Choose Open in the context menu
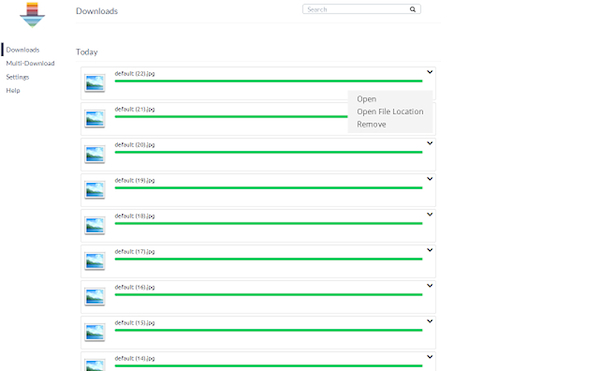This screenshot has height=371, width=600. [367, 99]
